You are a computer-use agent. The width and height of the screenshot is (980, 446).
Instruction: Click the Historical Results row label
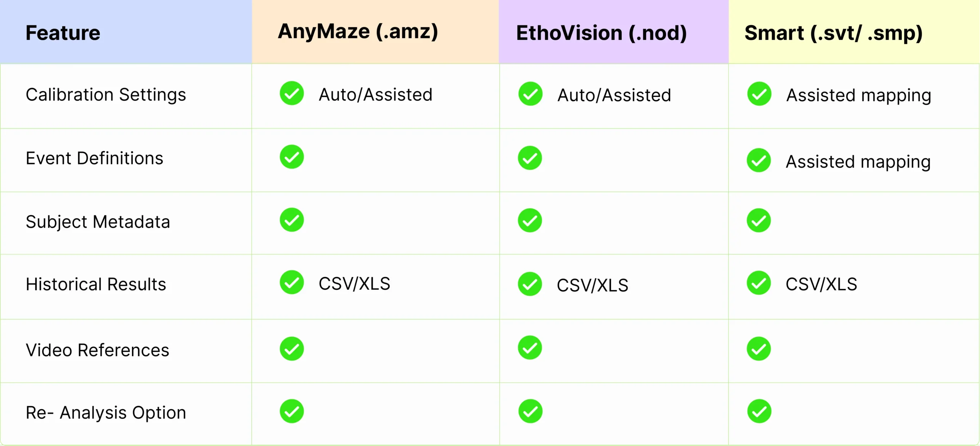[x=96, y=284]
